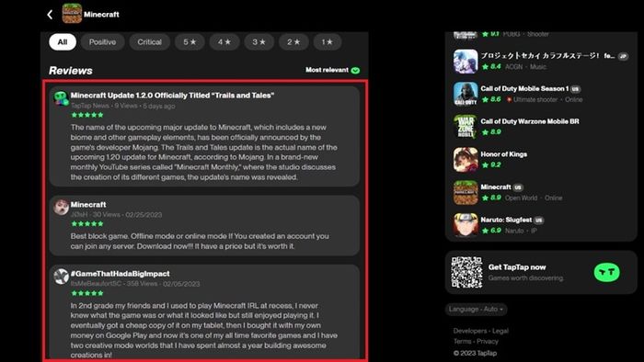644x362 pixels.
Task: Click the TapTap QR code
Action: (x=466, y=272)
